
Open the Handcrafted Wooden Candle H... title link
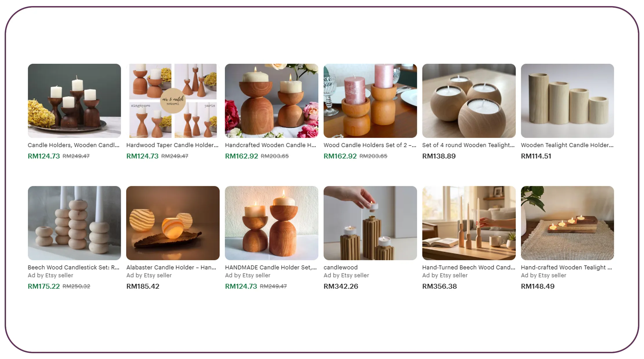[x=270, y=145]
